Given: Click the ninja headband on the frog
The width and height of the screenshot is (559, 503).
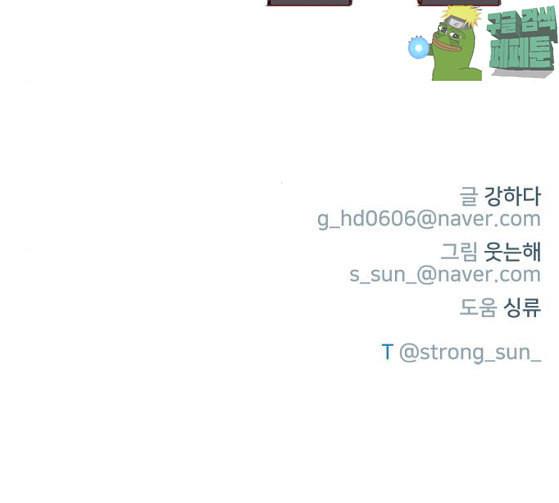Looking at the screenshot, I should click(457, 24).
